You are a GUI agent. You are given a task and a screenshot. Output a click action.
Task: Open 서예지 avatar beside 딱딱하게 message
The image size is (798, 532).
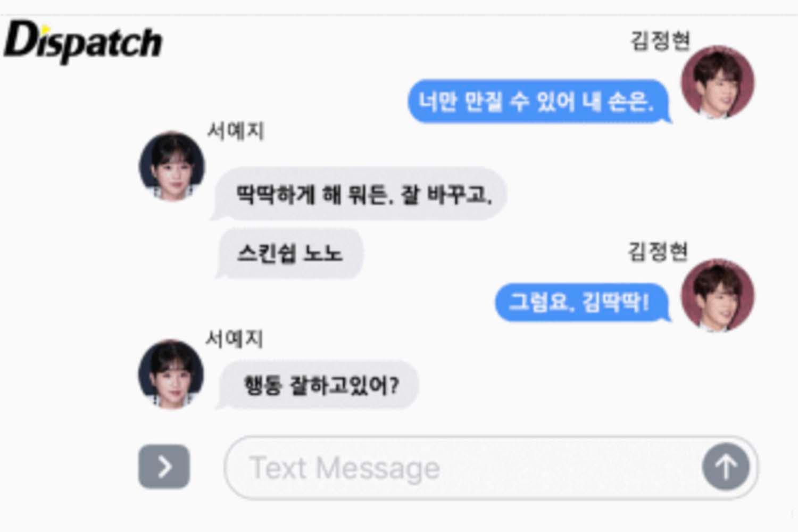click(x=171, y=166)
